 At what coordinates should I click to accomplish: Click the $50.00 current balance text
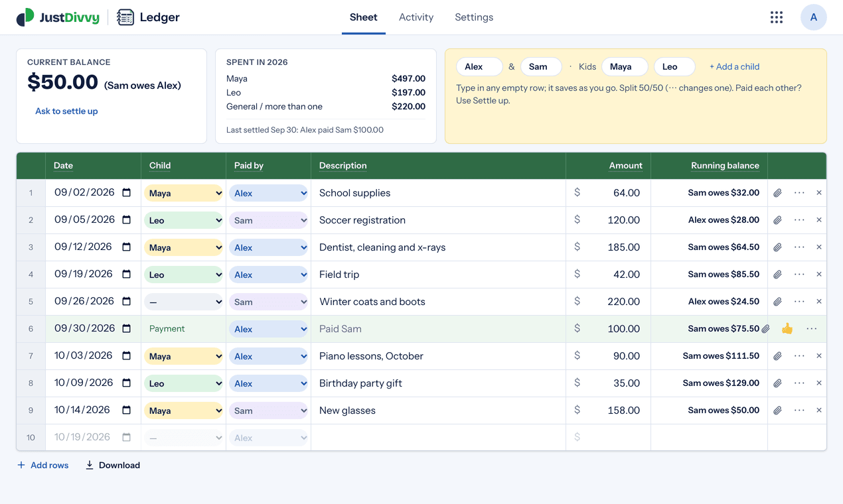63,82
